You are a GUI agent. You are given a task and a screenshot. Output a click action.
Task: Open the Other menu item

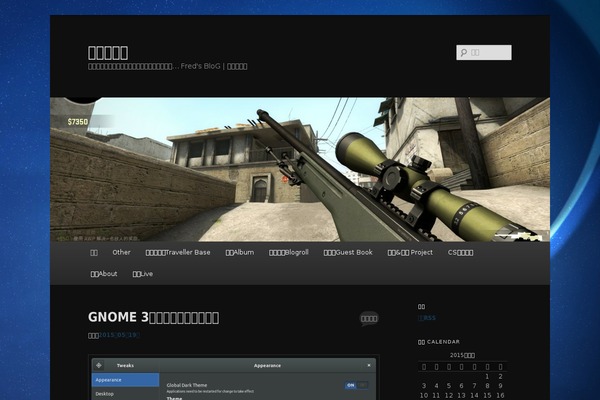tap(121, 252)
